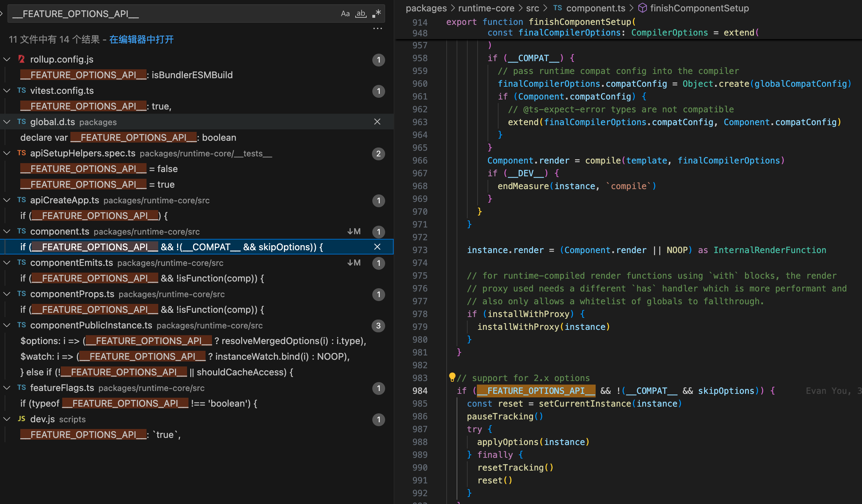The width and height of the screenshot is (862, 504).
Task: Open match ': true,' in vitest.config.ts
Action: 96,106
